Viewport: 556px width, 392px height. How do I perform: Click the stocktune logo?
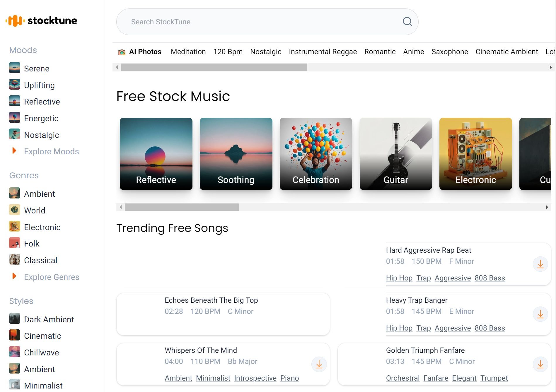click(x=41, y=21)
